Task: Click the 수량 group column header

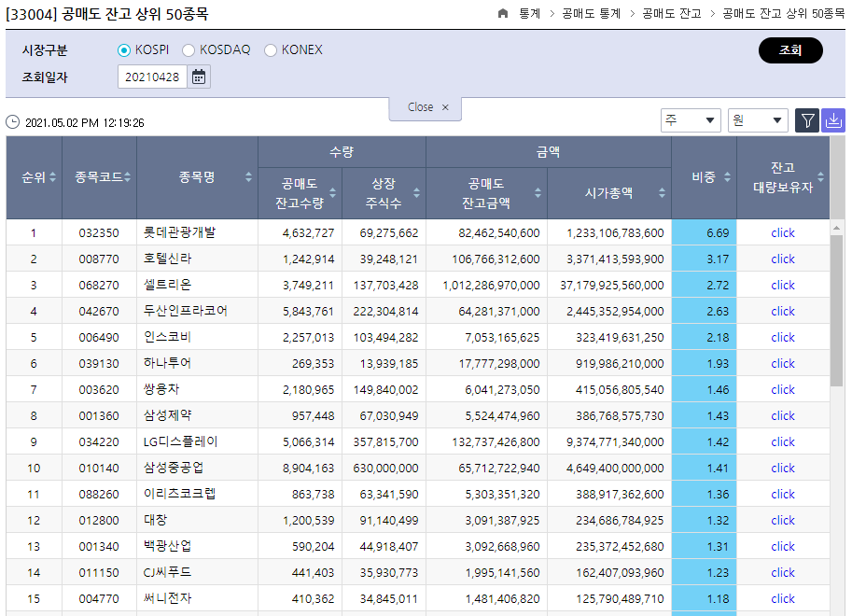Action: pyautogui.click(x=342, y=152)
